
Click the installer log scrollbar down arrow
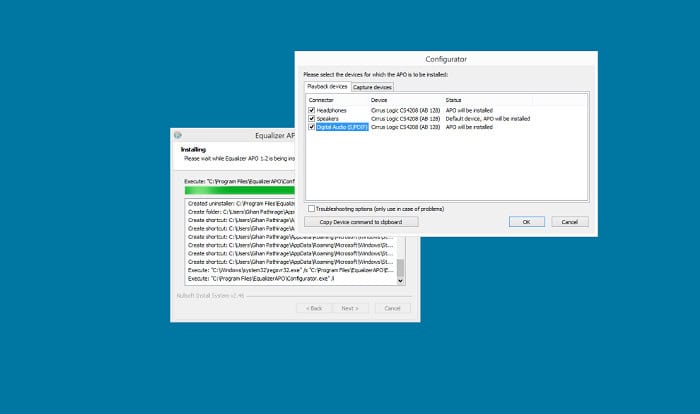coord(400,281)
